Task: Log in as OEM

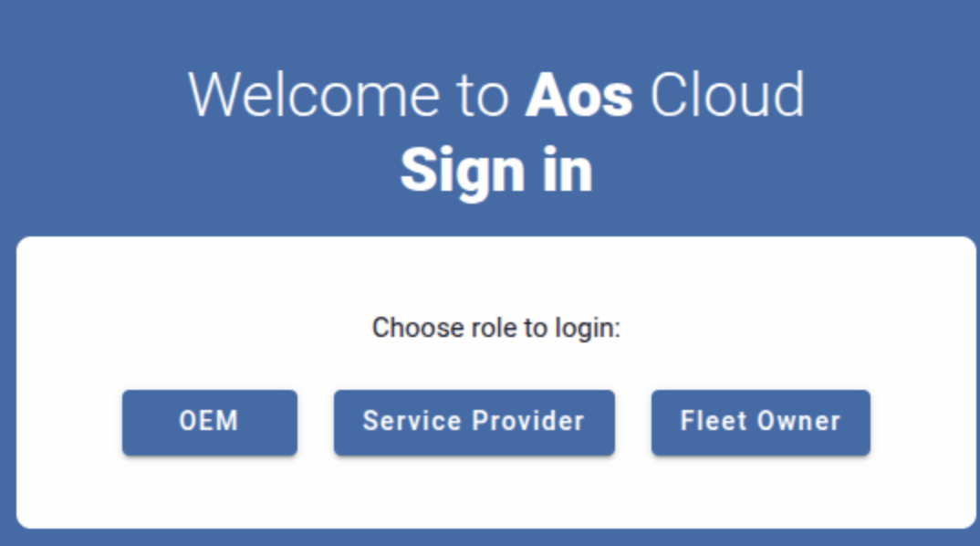Action: coord(209,422)
